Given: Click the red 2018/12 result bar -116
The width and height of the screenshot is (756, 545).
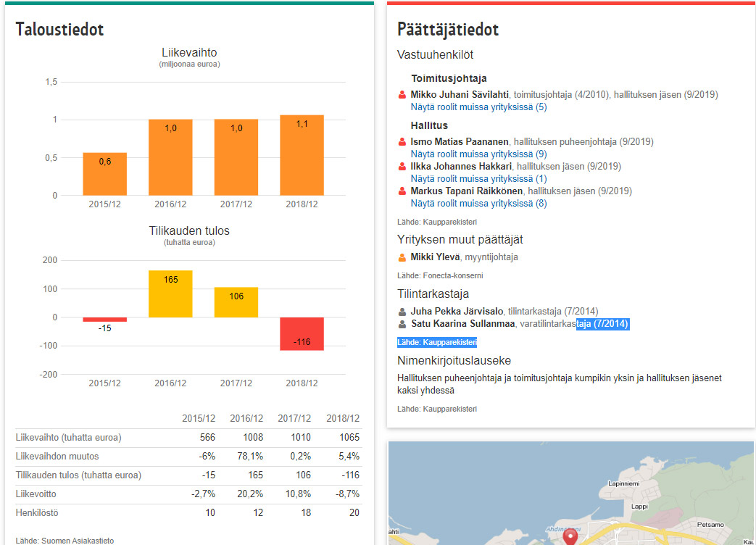Looking at the screenshot, I should point(302,334).
